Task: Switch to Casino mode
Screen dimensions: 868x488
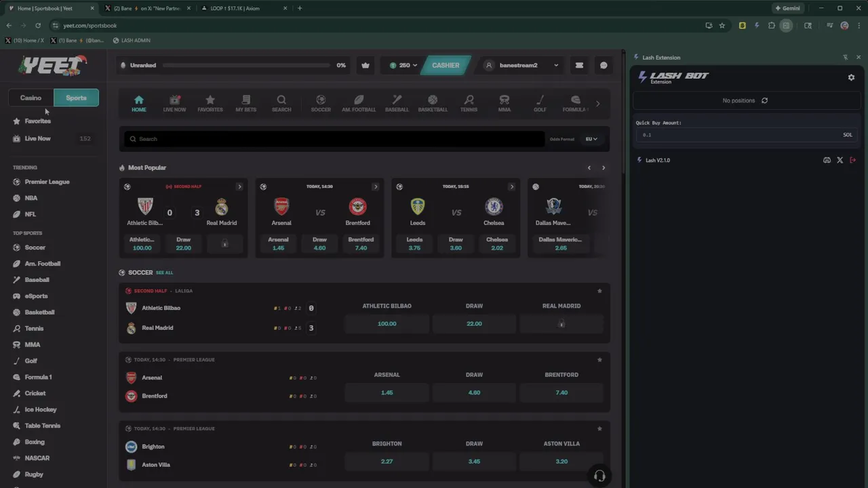Action: 31,98
